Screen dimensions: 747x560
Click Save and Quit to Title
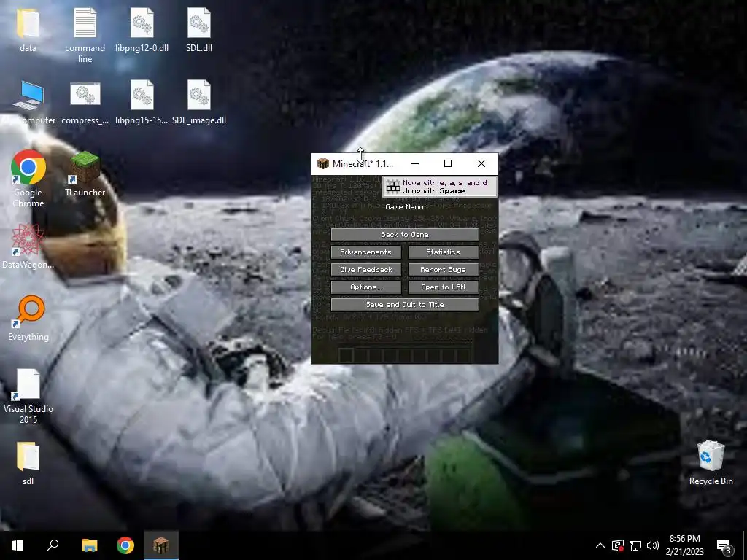(x=404, y=305)
